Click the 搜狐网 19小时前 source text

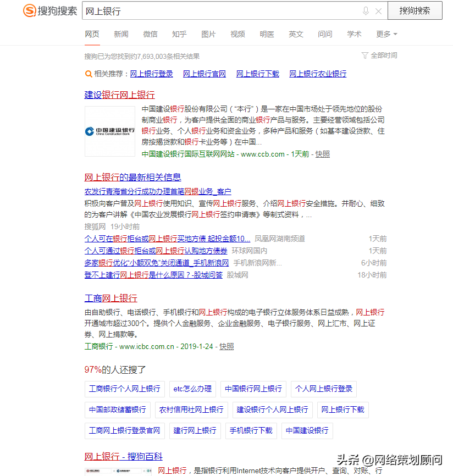pos(112,227)
